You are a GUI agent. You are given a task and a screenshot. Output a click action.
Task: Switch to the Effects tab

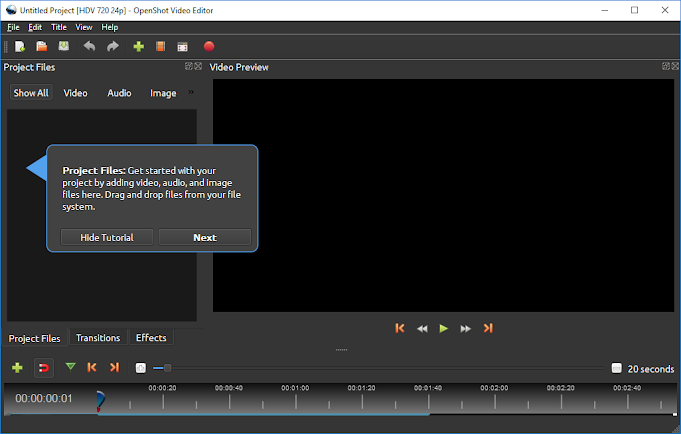pyautogui.click(x=151, y=338)
